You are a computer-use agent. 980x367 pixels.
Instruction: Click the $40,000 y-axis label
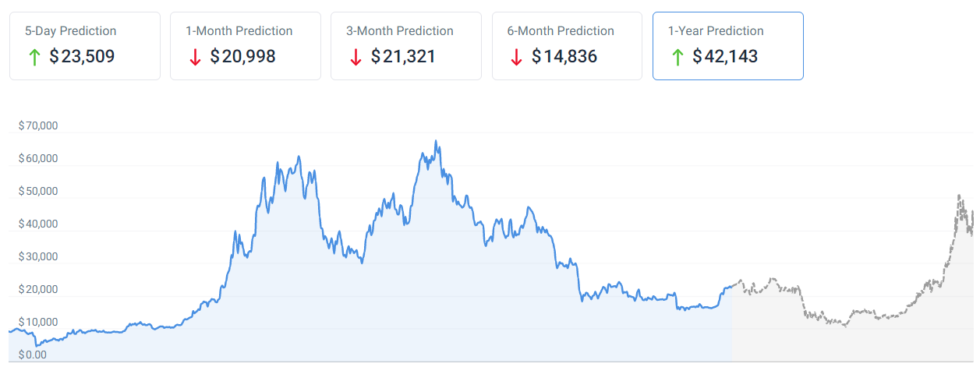[38, 224]
